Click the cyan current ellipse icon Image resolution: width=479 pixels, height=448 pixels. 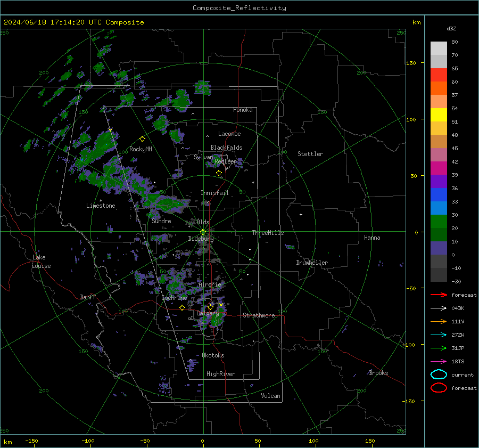(439, 374)
